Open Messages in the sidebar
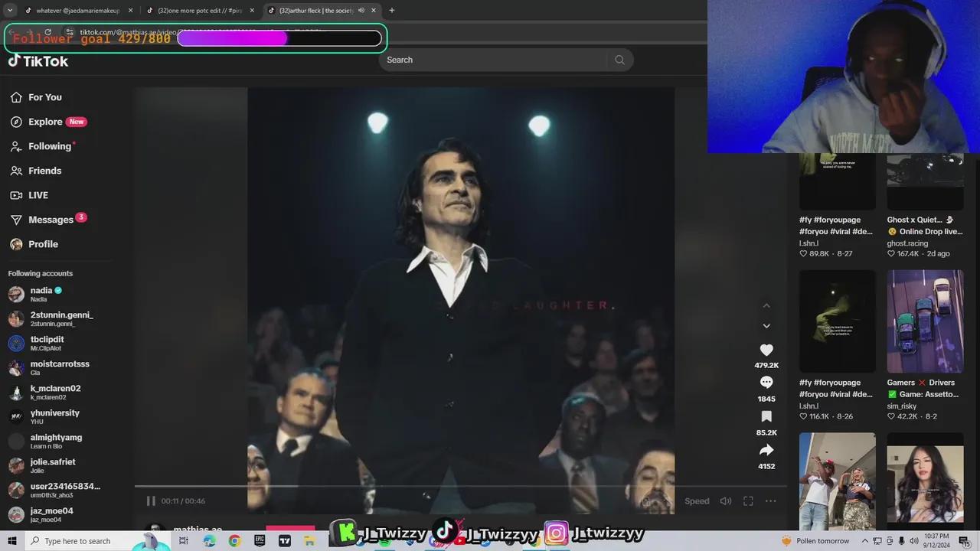This screenshot has width=980, height=551. coord(47,220)
